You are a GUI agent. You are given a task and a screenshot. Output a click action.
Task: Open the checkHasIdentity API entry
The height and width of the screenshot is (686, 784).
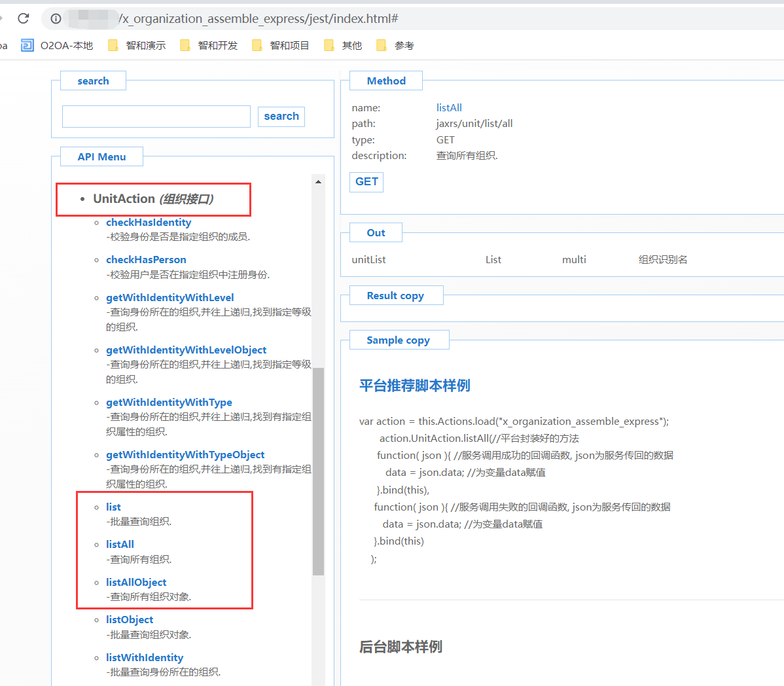tap(149, 223)
